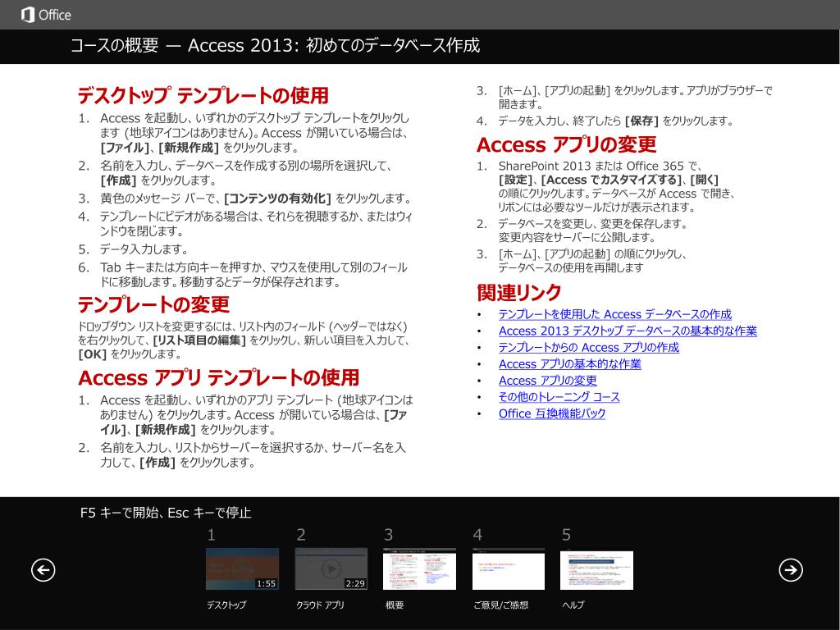Viewport: 840px width, 630px height.
Task: Click the 1:55 duration on thumbnail 1
Action: tap(266, 583)
